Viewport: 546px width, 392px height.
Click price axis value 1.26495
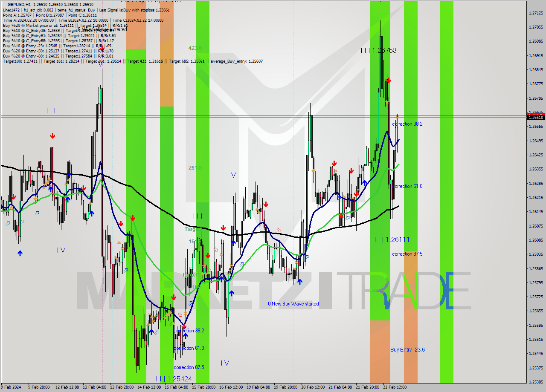535,141
